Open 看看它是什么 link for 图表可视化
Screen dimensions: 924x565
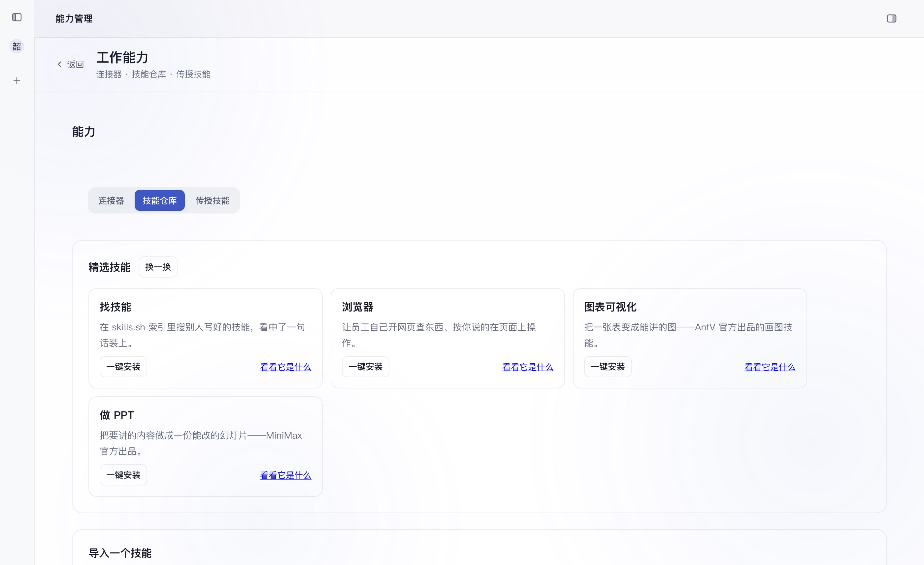click(x=770, y=367)
